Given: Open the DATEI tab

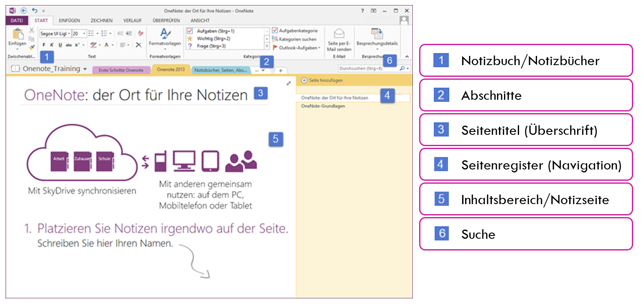Looking at the screenshot, I should (17, 20).
